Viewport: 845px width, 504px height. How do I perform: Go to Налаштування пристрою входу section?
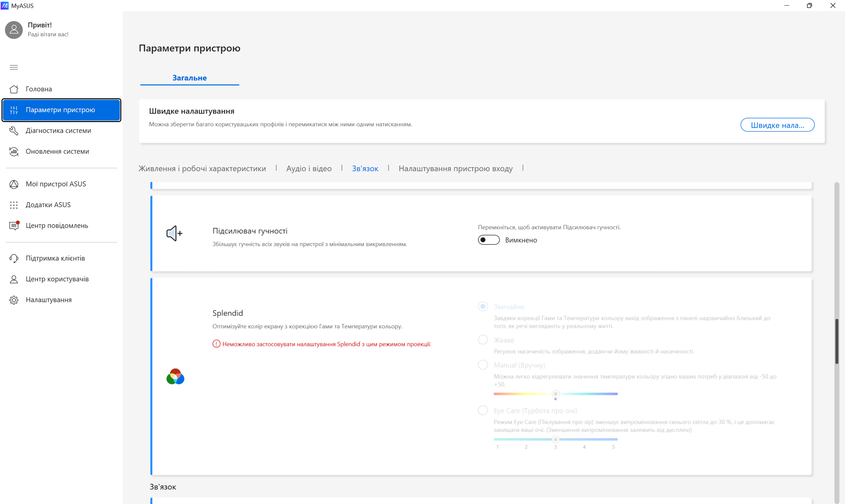tap(455, 169)
